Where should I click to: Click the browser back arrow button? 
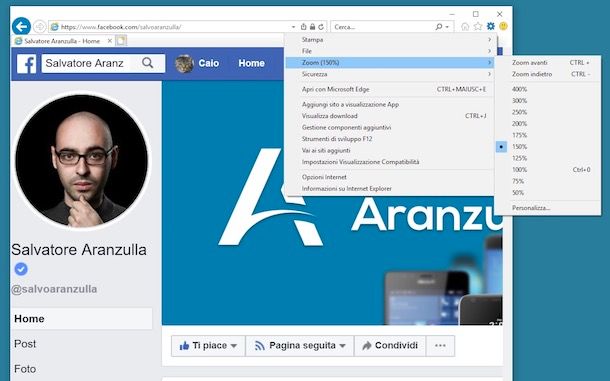(x=21, y=26)
